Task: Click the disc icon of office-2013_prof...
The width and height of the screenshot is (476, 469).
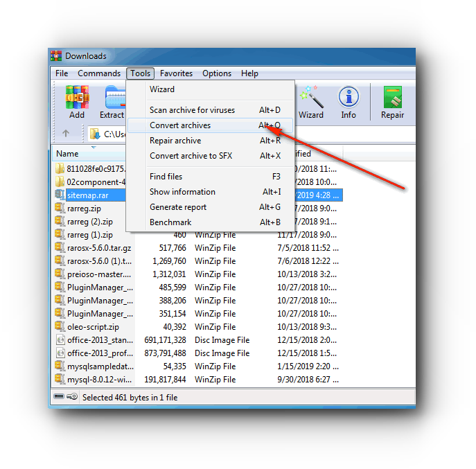Action: click(x=60, y=353)
